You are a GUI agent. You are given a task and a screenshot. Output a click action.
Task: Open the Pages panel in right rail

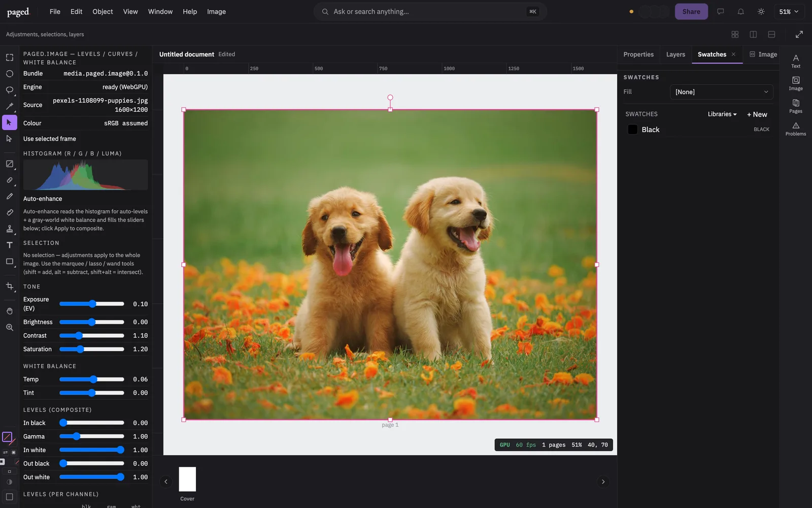(x=796, y=106)
